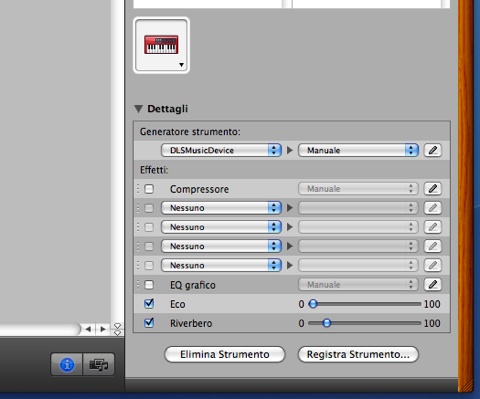Click the "100" value beside Eco slider
The width and height of the screenshot is (480, 399).
(x=432, y=304)
